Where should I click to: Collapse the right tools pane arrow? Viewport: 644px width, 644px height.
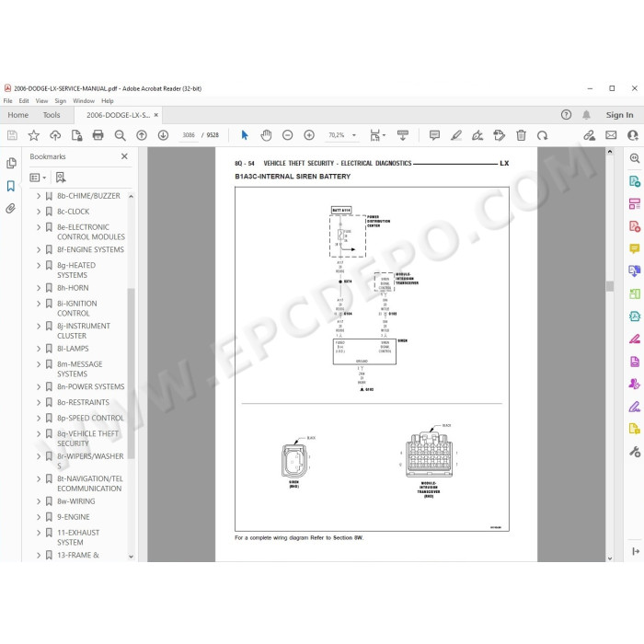click(x=636, y=551)
